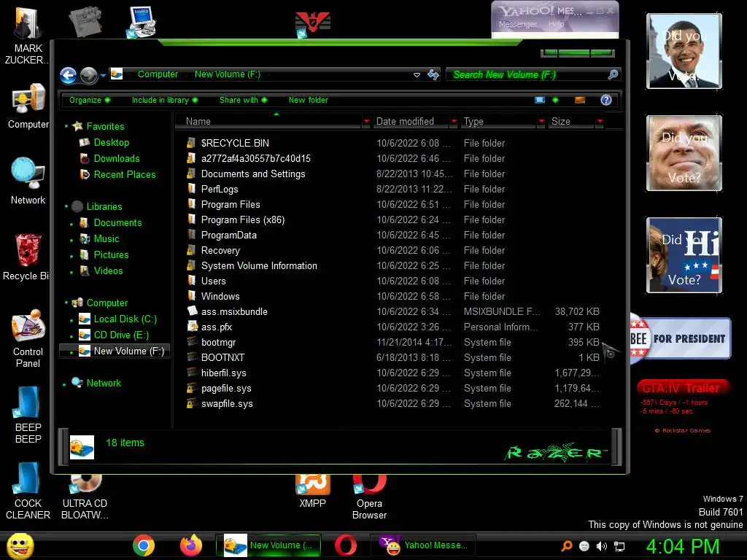Select the System Volume Information folder

[x=259, y=265]
